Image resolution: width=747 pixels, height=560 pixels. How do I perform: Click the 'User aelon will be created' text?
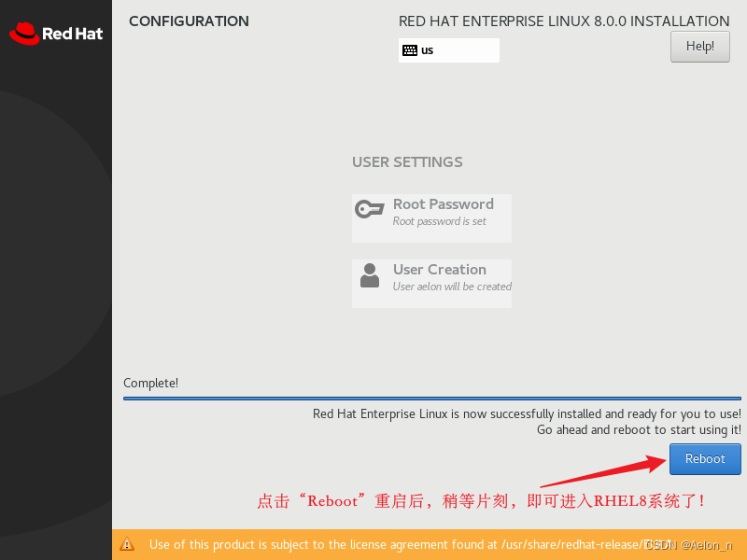coord(452,287)
